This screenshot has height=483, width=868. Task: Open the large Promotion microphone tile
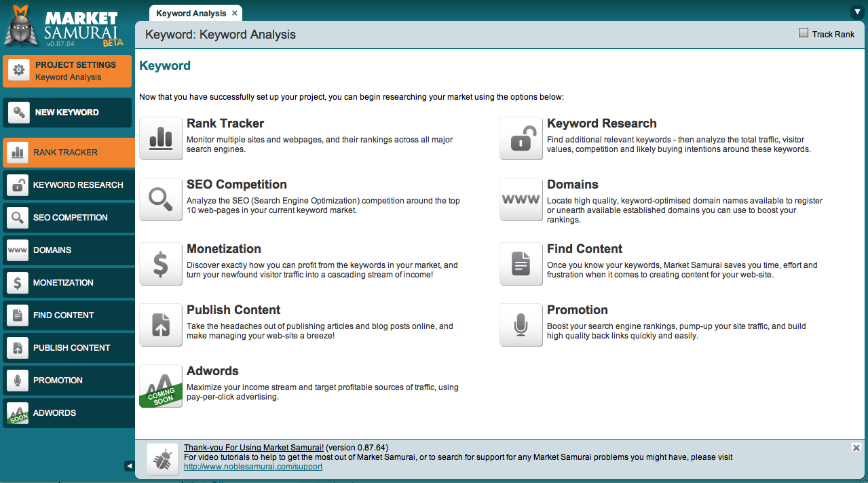point(521,325)
